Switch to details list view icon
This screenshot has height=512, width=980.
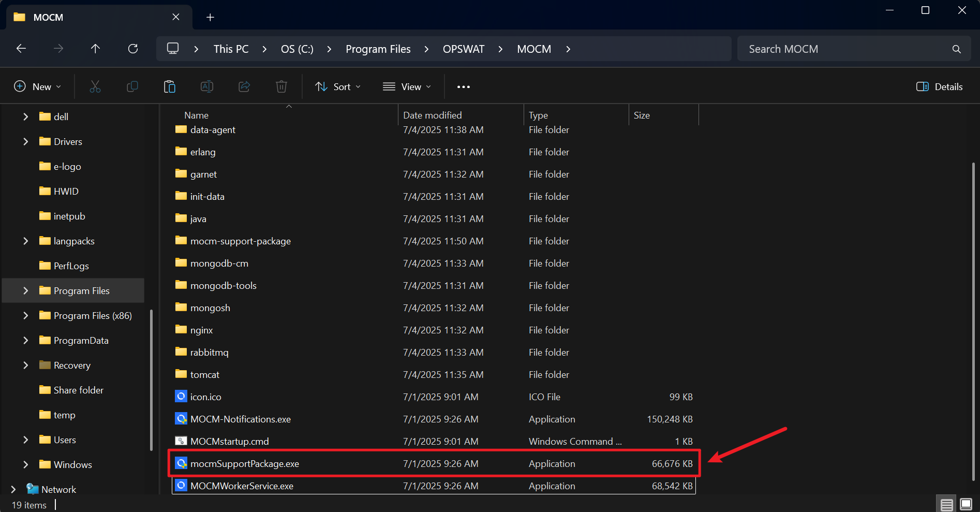(947, 504)
